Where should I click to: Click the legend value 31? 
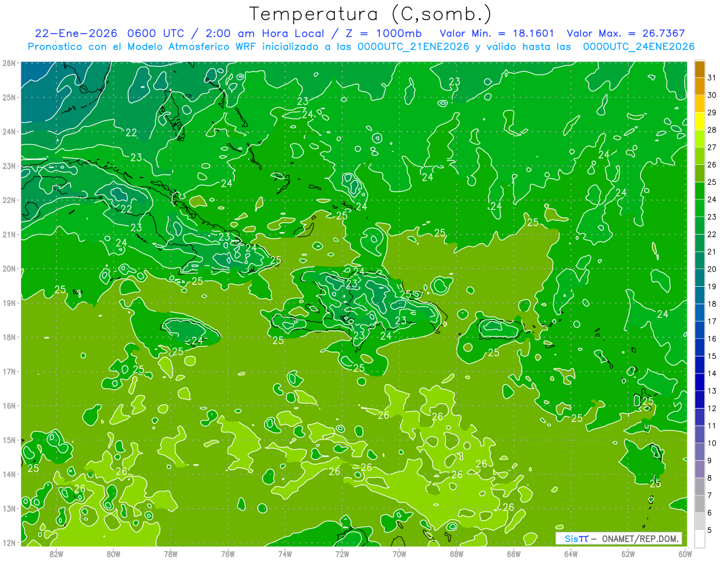coord(712,78)
